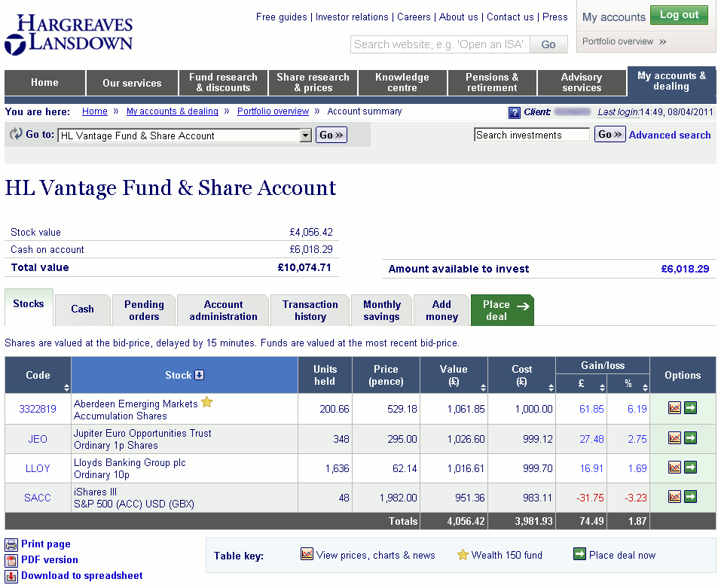Open My accounts & dealing navigation item

(x=671, y=81)
